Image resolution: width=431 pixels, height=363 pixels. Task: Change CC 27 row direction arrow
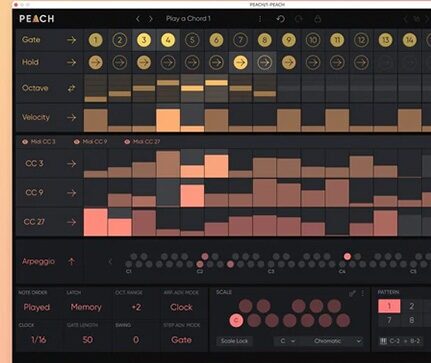(71, 222)
